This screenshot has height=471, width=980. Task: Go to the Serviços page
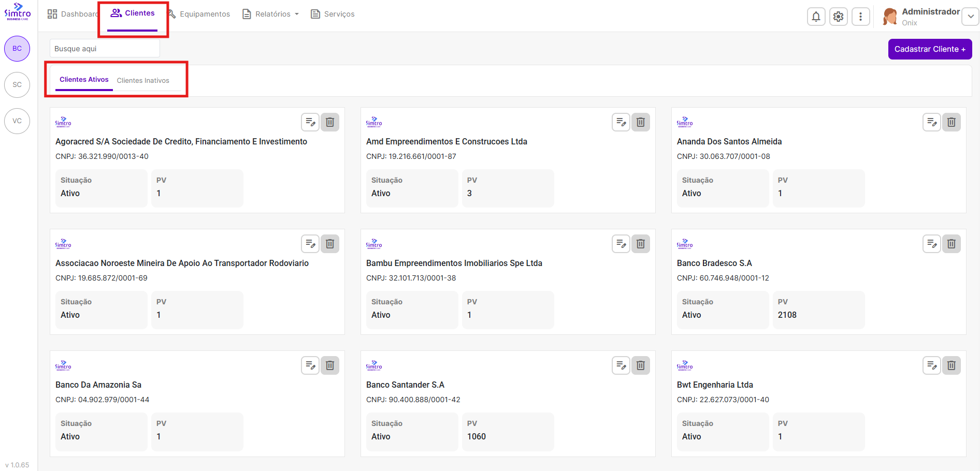click(x=333, y=14)
